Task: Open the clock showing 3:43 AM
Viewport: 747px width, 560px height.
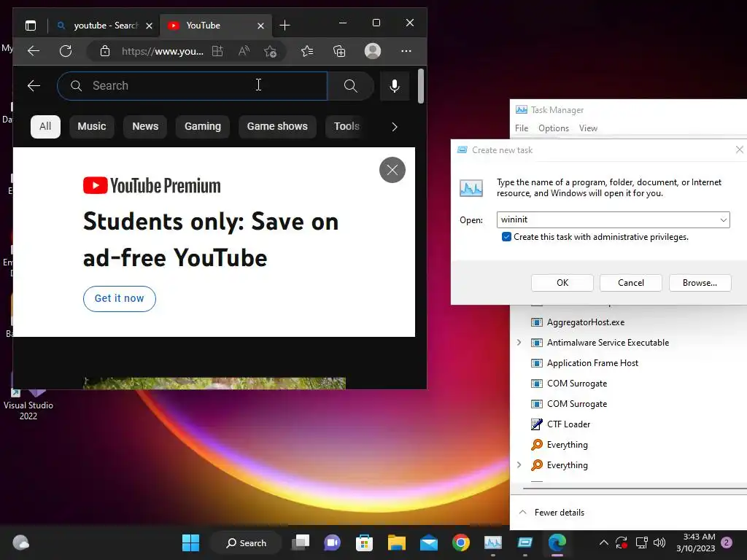Action: pos(695,542)
